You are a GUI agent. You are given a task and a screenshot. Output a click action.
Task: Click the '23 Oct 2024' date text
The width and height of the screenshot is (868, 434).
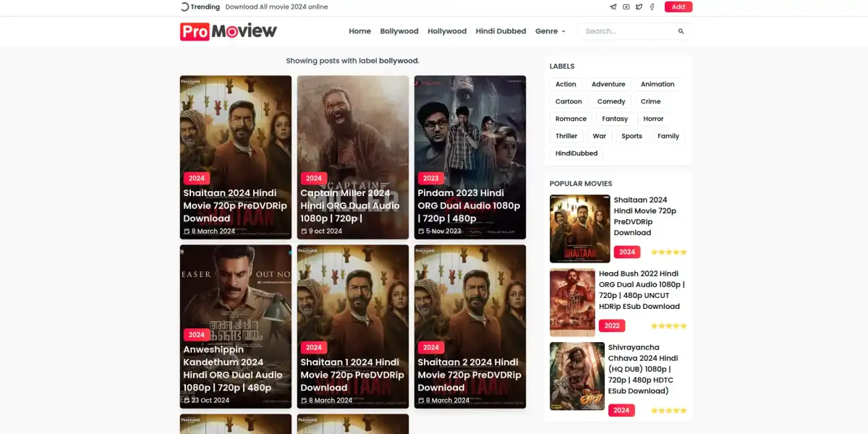pyautogui.click(x=210, y=401)
